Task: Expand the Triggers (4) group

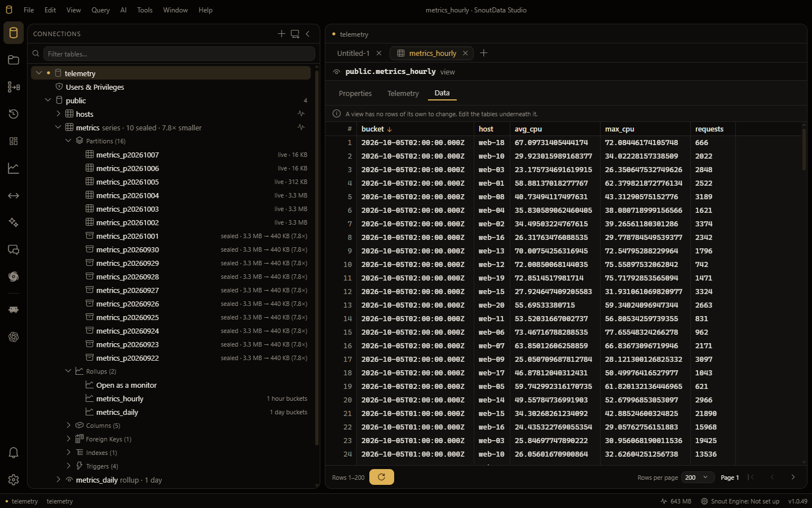Action: pyautogui.click(x=68, y=466)
